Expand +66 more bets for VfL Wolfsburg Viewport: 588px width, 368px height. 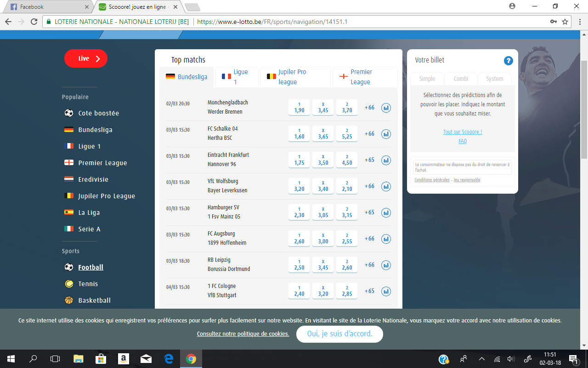coord(369,186)
